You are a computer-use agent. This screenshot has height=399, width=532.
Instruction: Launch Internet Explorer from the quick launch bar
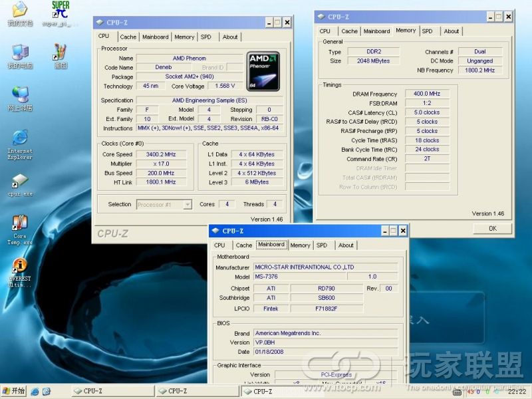click(35, 392)
